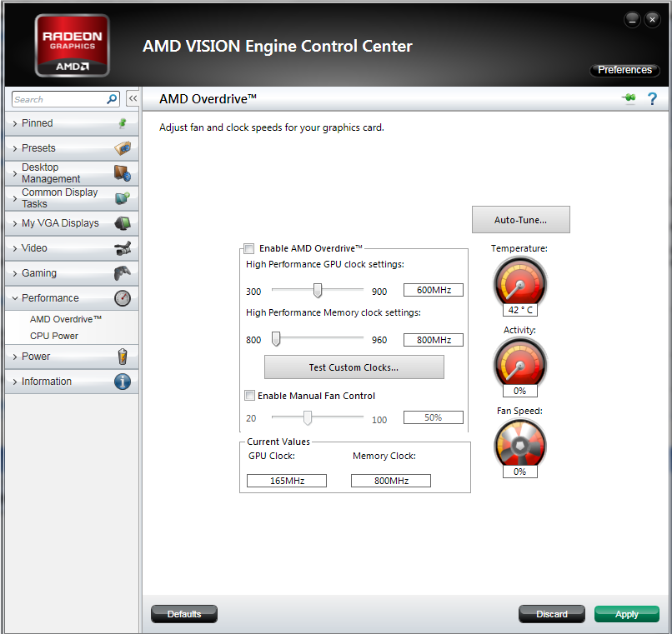This screenshot has width=672, height=634.
Task: Click the Performance gauge icon in sidebar
Action: tap(123, 298)
